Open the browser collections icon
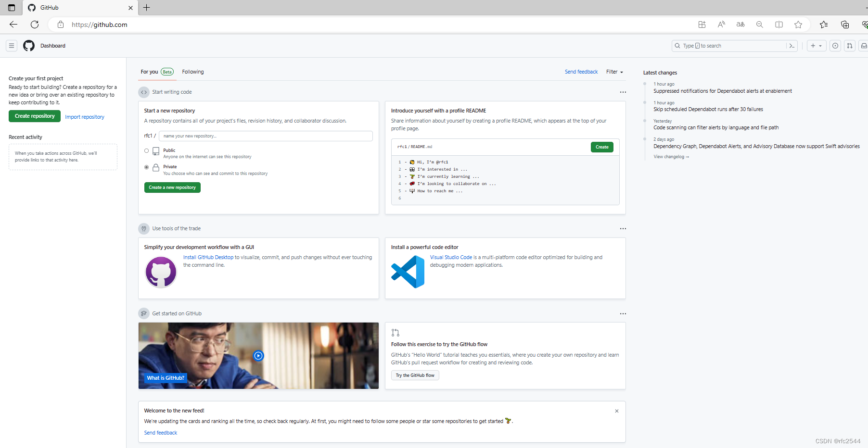 (x=845, y=25)
